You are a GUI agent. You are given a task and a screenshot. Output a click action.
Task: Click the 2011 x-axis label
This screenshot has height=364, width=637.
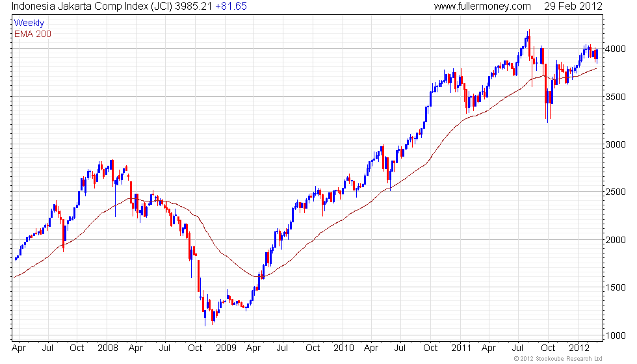pyautogui.click(x=461, y=348)
